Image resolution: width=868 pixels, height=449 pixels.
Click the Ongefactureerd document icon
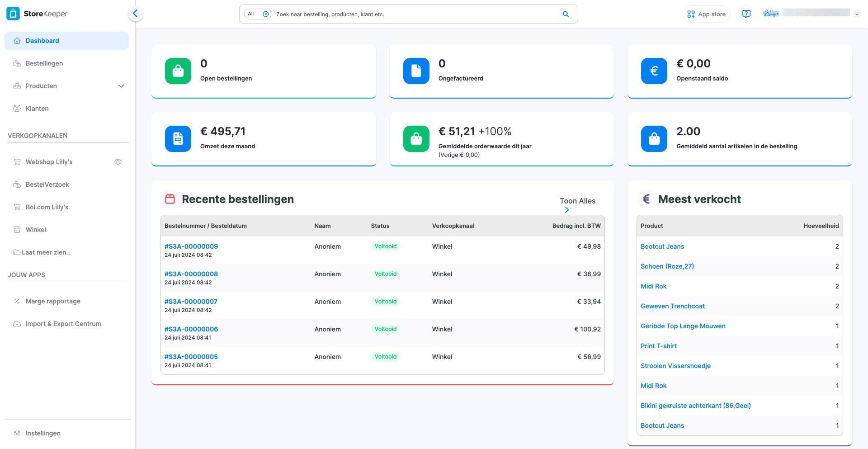tap(416, 71)
